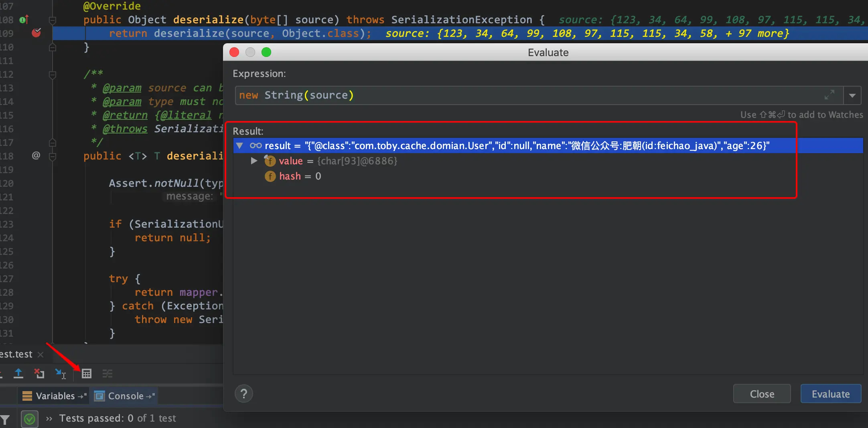Image resolution: width=868 pixels, height=428 pixels.
Task: Click the @Override annotation
Action: coord(112,6)
